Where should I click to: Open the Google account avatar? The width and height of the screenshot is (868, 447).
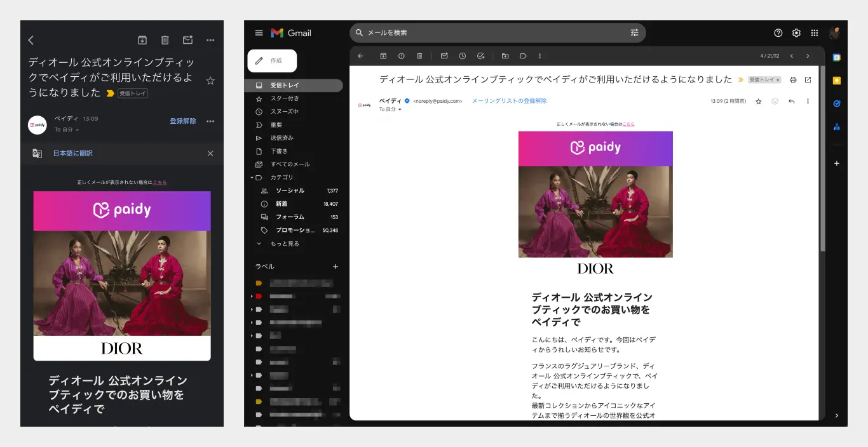[835, 33]
